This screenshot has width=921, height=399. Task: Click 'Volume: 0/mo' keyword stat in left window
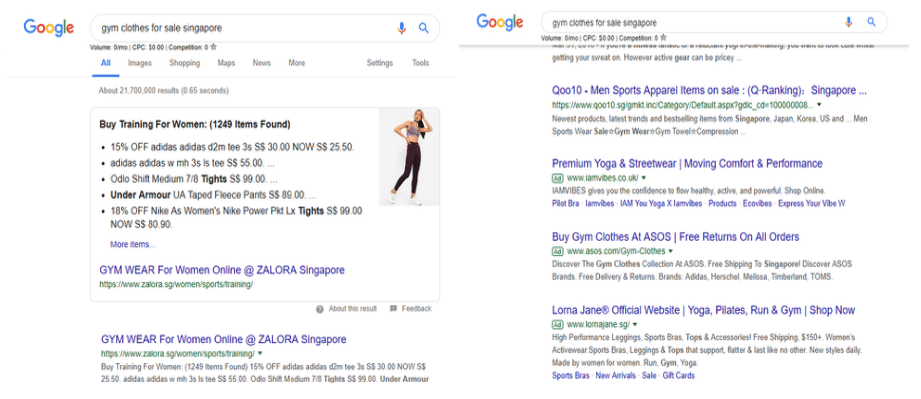click(109, 47)
